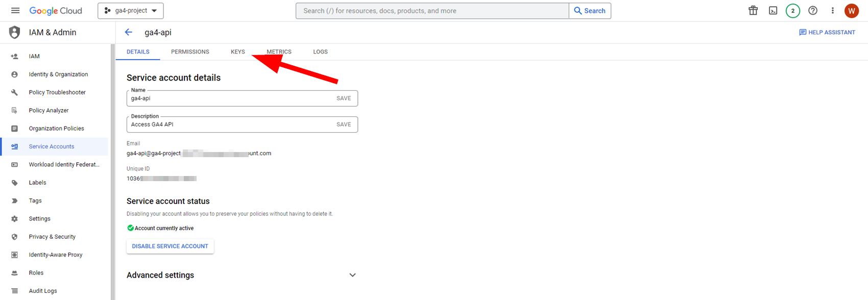
Task: Switch to the Logs tab
Action: click(x=320, y=52)
